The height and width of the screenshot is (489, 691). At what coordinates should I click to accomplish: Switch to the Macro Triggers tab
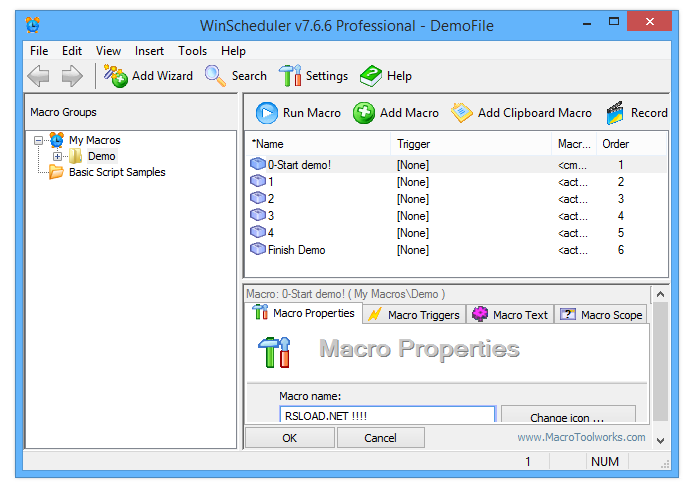click(x=414, y=315)
